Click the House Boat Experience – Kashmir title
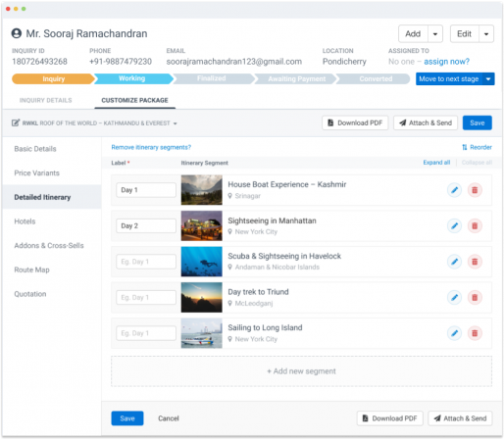The image size is (504, 440). pyautogui.click(x=287, y=184)
